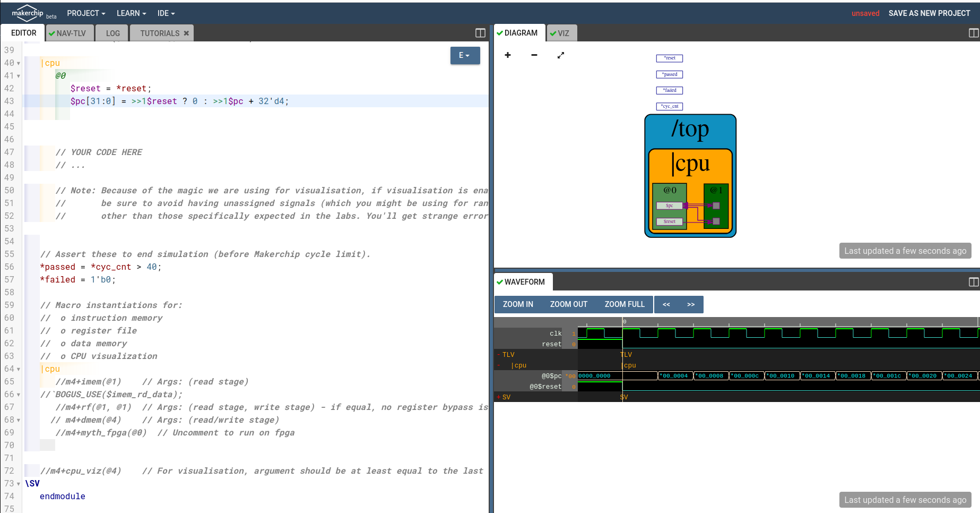Image resolution: width=980 pixels, height=513 pixels.
Task: Collapse the TLV signal group in waveform
Action: pyautogui.click(x=498, y=354)
